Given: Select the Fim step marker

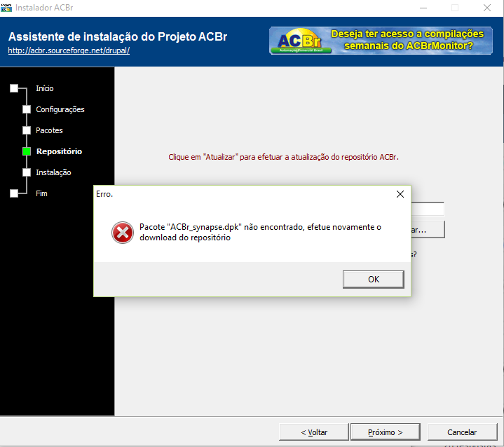Looking at the screenshot, I should [x=14, y=193].
